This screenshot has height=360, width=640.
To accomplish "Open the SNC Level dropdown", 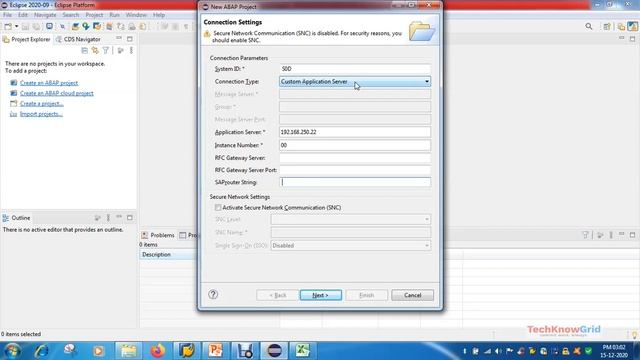I will pos(351,220).
